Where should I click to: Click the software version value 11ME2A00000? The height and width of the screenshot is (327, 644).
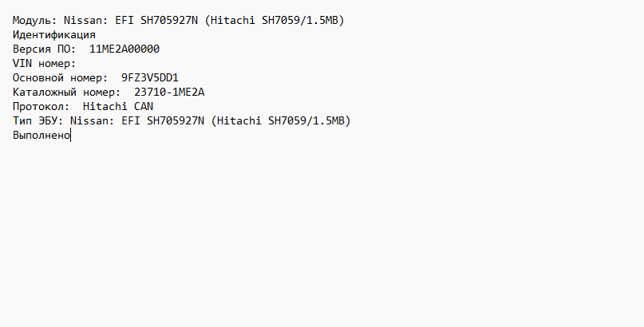[x=124, y=49]
